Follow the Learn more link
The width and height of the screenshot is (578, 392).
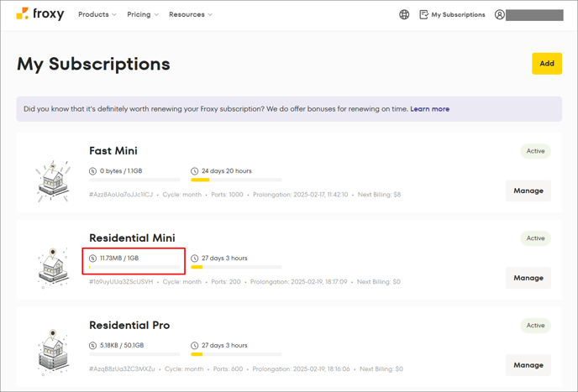coord(430,109)
